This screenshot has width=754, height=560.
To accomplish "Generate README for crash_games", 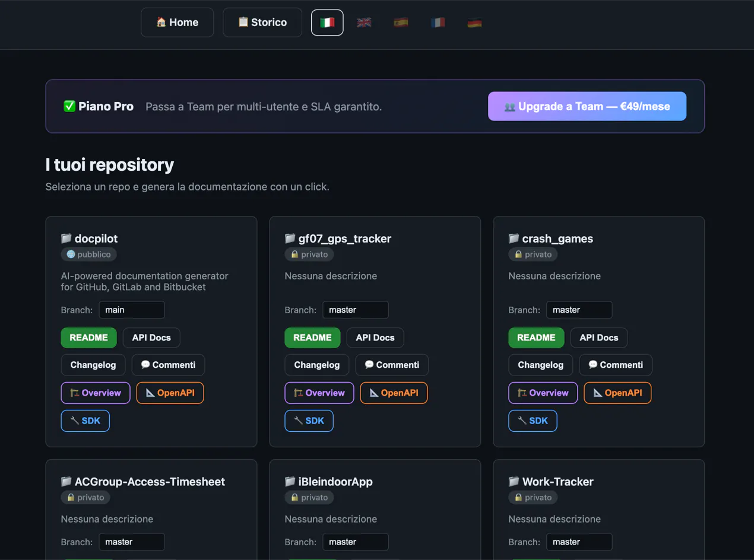I will coord(536,338).
